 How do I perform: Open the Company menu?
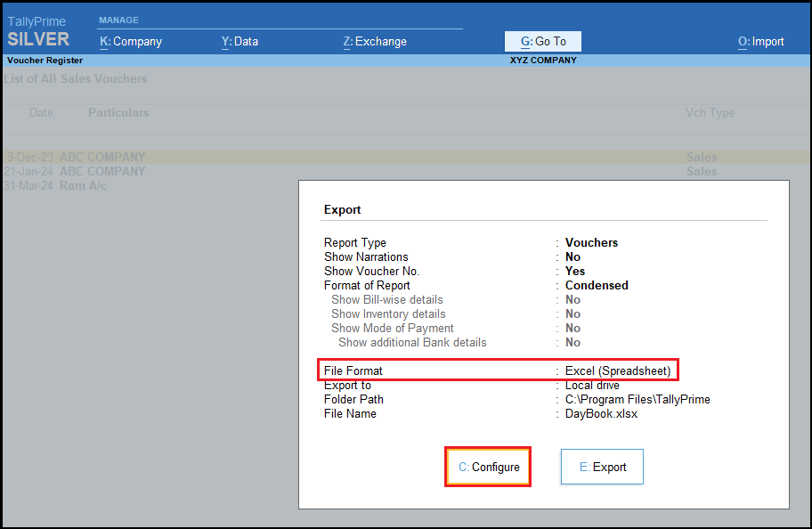click(131, 41)
